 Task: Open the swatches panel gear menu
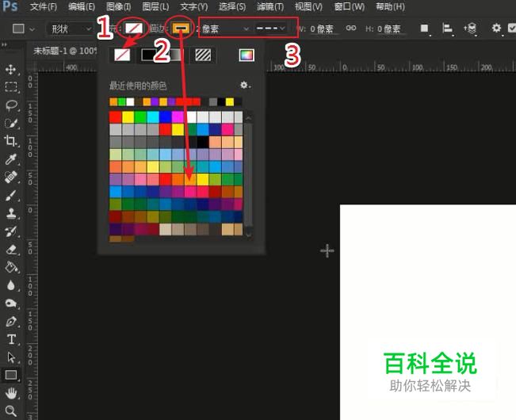click(x=244, y=86)
